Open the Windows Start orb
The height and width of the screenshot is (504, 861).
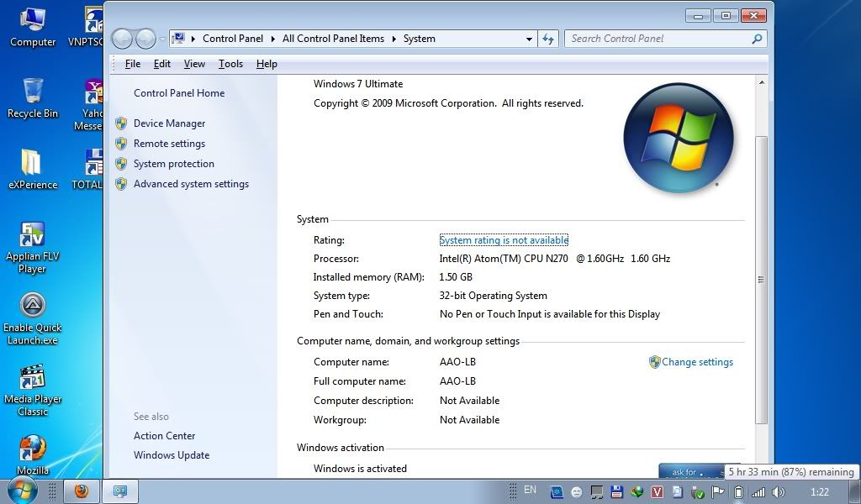click(x=22, y=491)
